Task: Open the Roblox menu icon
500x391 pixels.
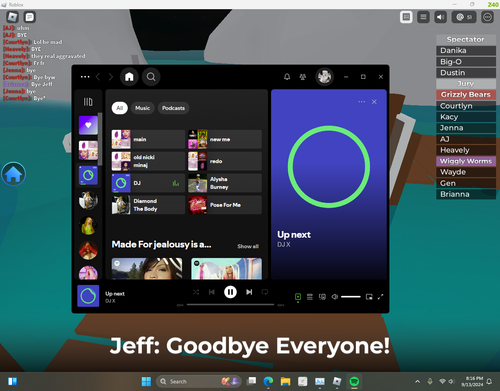Action: coord(12,17)
